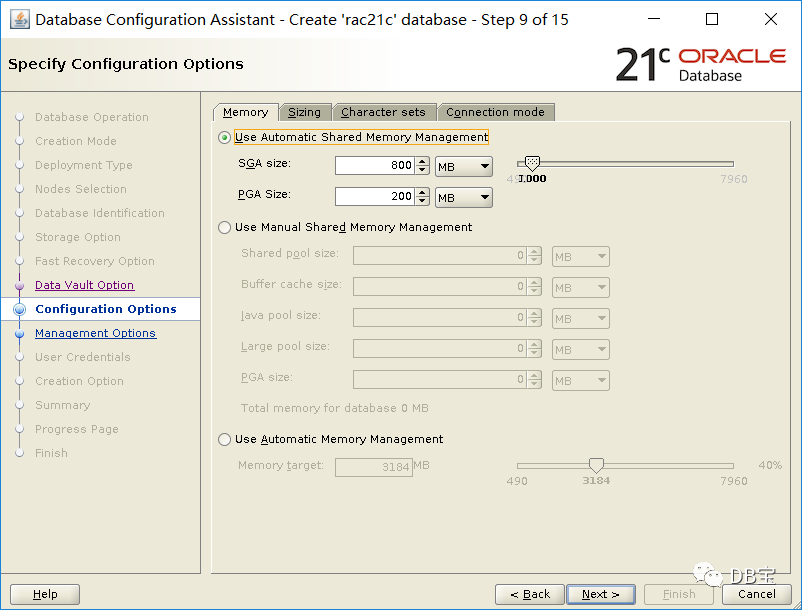Image resolution: width=802 pixels, height=610 pixels.
Task: Click the Nodes Selection step
Action: [81, 189]
